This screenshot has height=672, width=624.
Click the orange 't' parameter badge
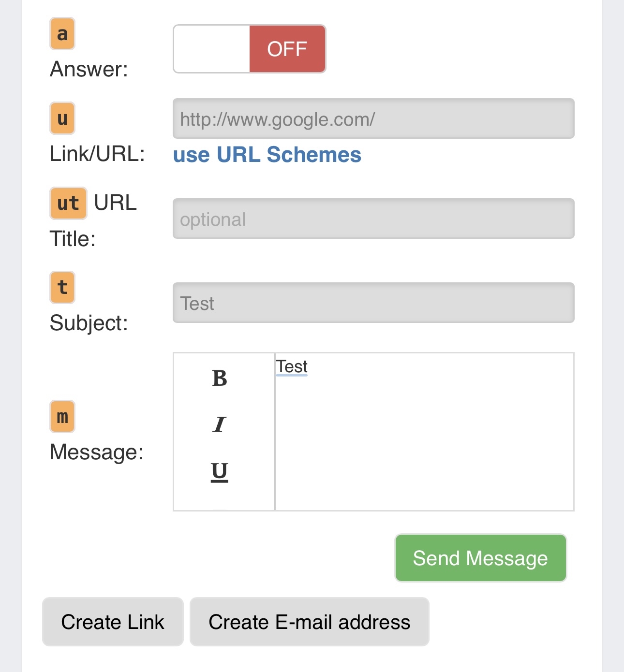point(62,287)
